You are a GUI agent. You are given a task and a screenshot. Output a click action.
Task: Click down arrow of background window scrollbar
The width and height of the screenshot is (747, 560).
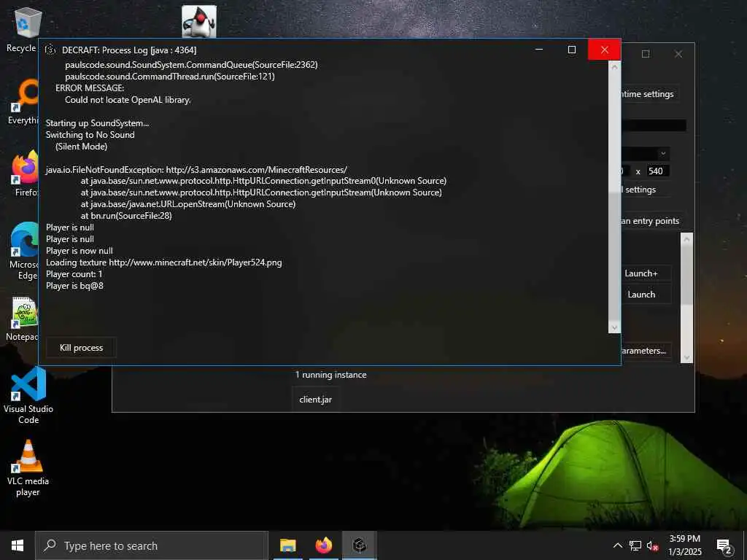[x=686, y=357]
